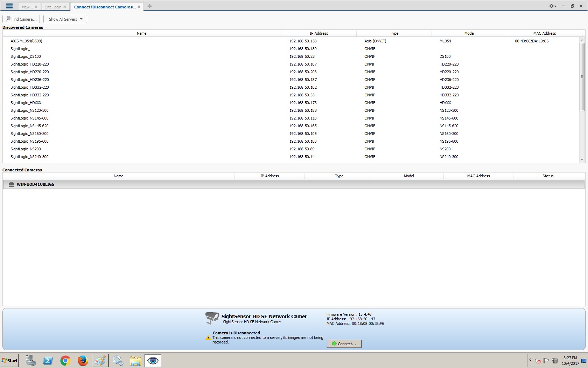Click the muted volume tray icon

tap(538, 361)
